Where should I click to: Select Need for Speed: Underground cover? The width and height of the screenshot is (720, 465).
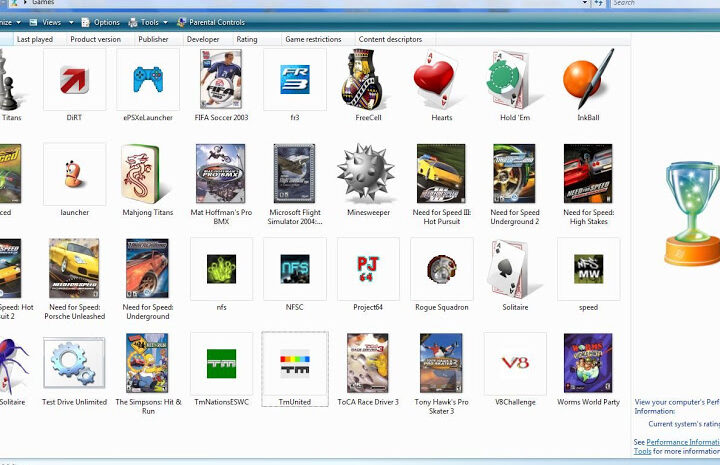(x=147, y=269)
